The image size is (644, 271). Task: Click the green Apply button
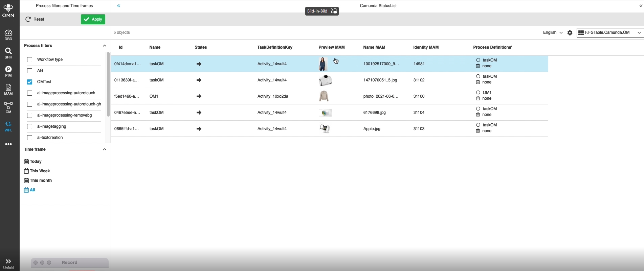click(93, 19)
